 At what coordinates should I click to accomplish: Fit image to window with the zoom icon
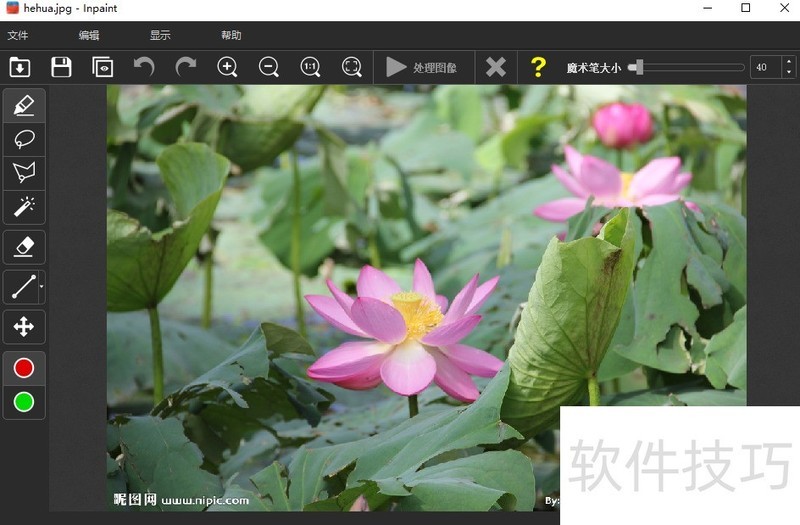[352, 67]
